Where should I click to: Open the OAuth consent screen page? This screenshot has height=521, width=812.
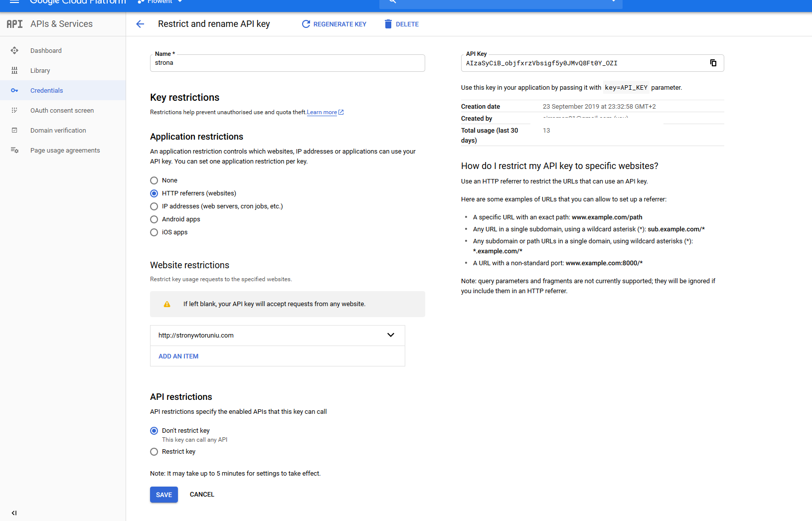63,110
